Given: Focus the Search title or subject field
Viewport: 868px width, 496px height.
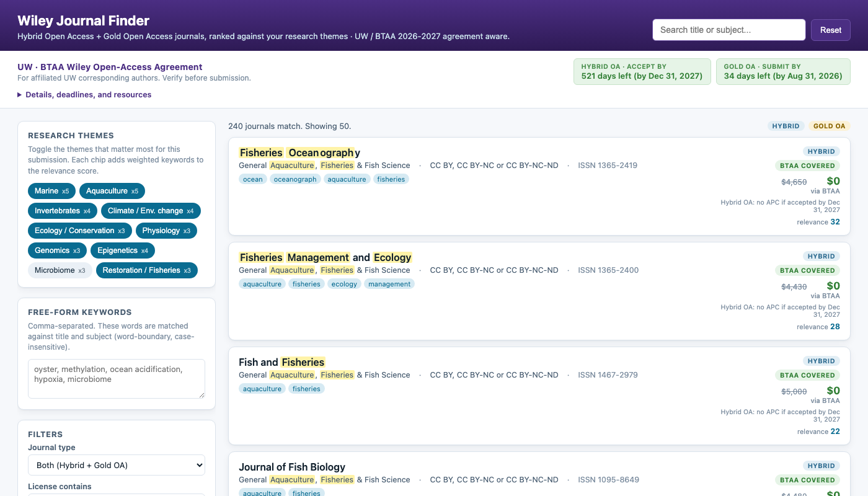Looking at the screenshot, I should click(x=729, y=30).
